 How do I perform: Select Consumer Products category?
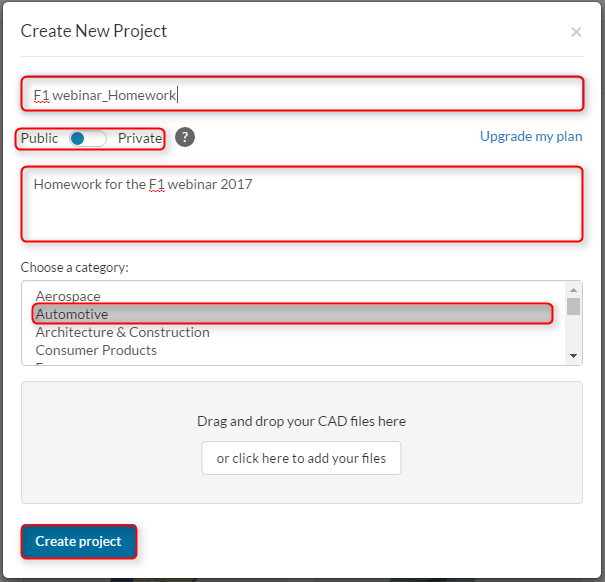tap(96, 350)
